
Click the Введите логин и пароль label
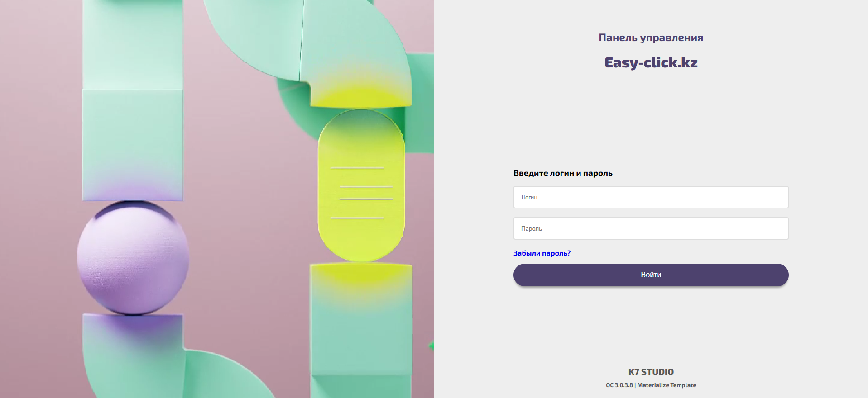point(563,173)
